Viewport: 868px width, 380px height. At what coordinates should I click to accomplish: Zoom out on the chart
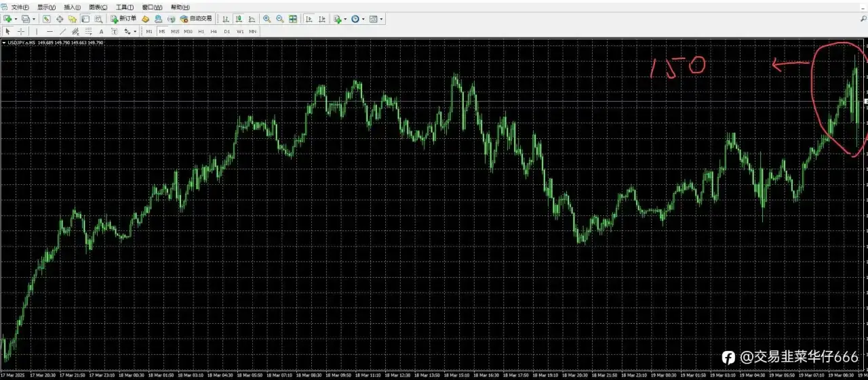pyautogui.click(x=279, y=19)
